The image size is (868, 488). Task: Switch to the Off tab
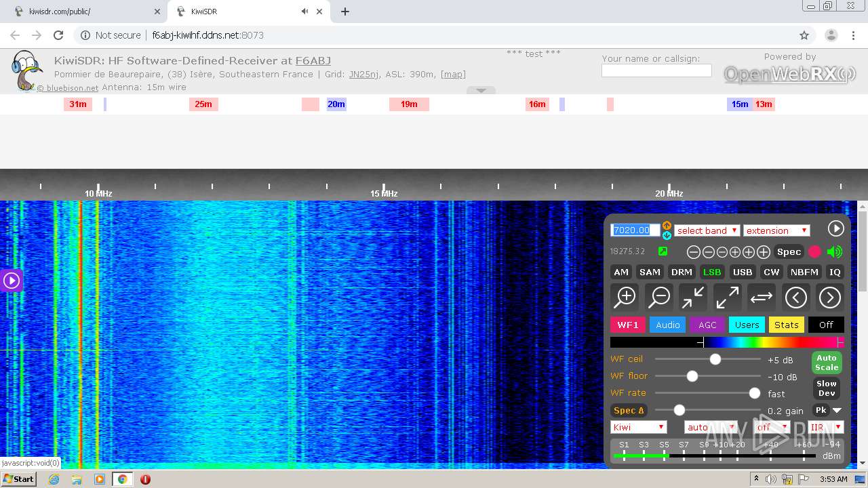826,325
